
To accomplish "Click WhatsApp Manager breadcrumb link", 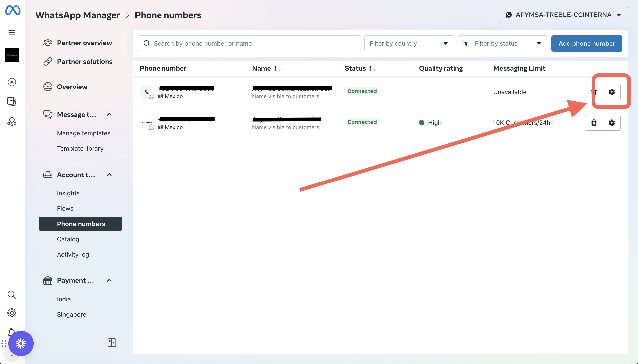I will tap(78, 15).
